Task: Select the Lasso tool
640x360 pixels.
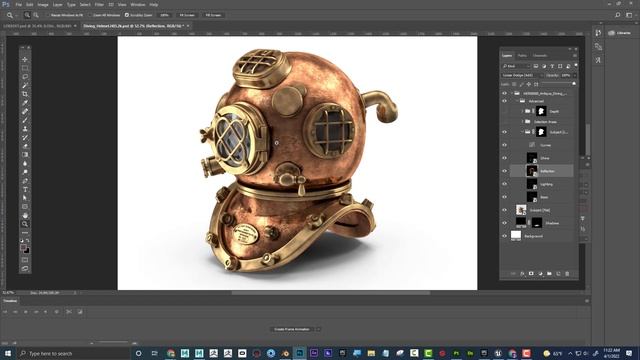Action: 25,77
